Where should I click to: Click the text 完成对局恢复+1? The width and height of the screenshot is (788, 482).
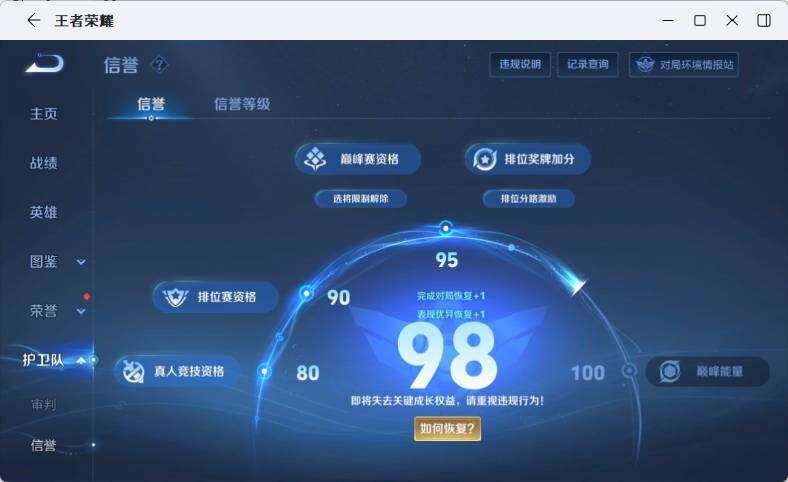451,296
